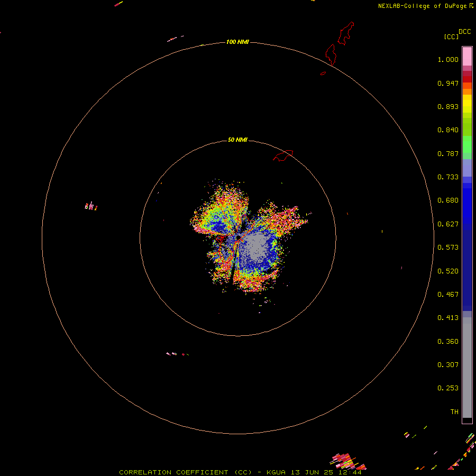The height and width of the screenshot is (476, 476).
Task: Click the radar site center point
Action: pyautogui.click(x=239, y=237)
